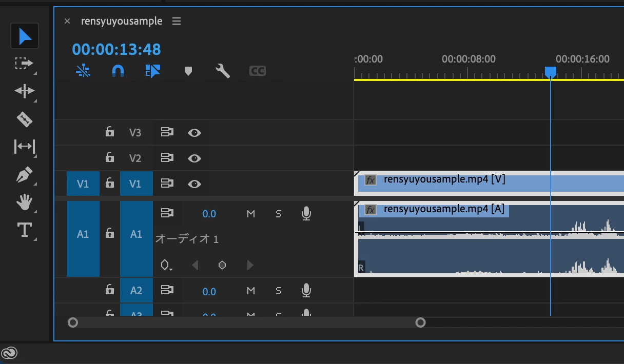The width and height of the screenshot is (624, 364).
Task: Add a marker to the timeline
Action: point(188,71)
